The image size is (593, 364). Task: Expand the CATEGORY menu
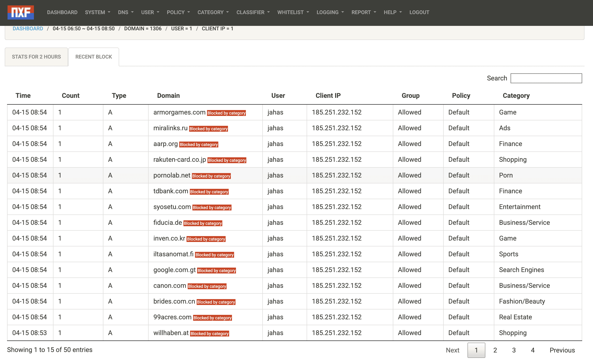click(213, 12)
